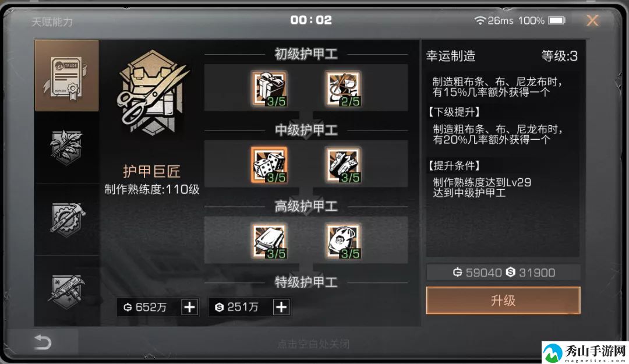Select the trade certificate talent tab
Screen dimensions: 629x364
point(66,76)
